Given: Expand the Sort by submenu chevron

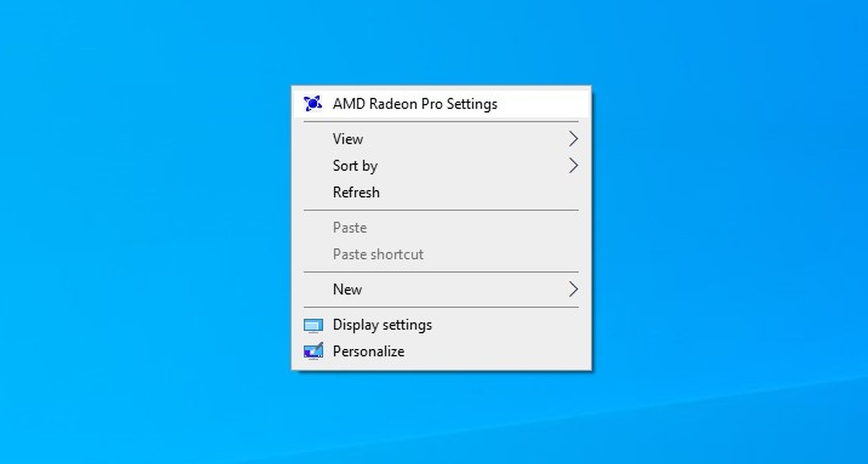Looking at the screenshot, I should [573, 166].
